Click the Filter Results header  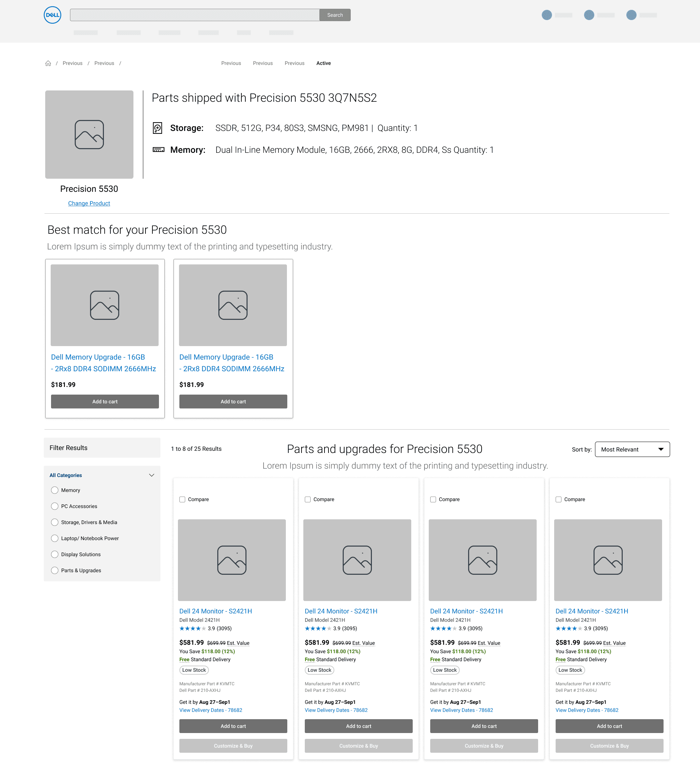[102, 448]
